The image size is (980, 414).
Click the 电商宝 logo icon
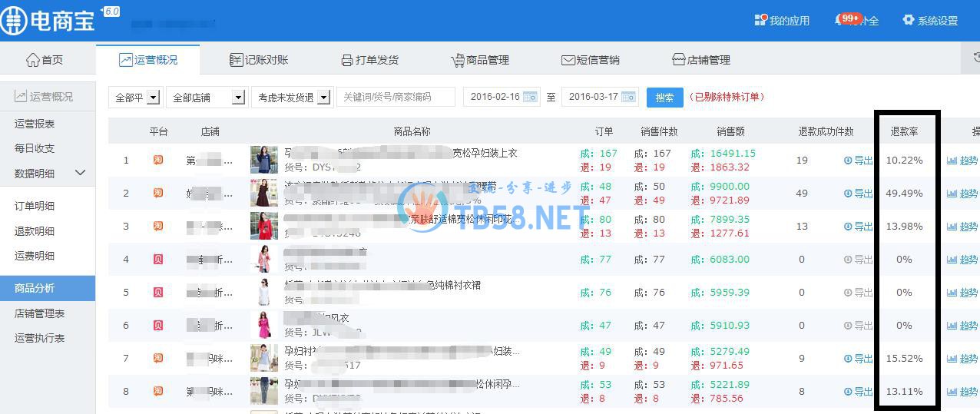click(15, 21)
